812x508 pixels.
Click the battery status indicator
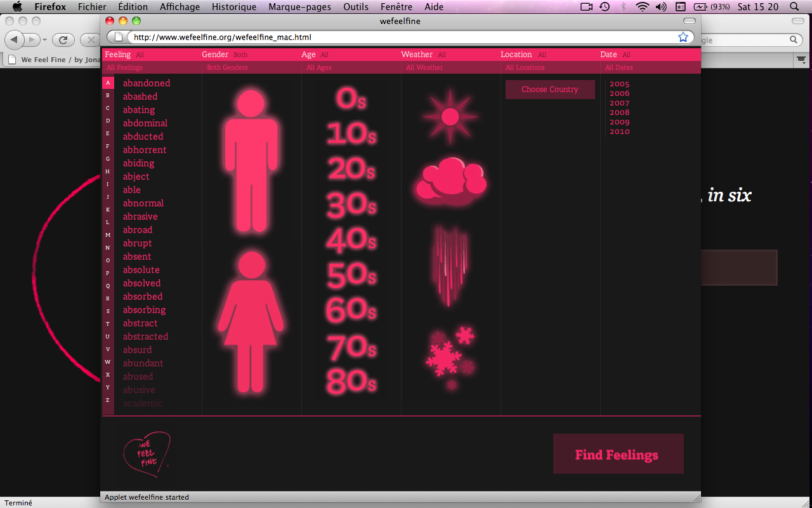click(712, 6)
